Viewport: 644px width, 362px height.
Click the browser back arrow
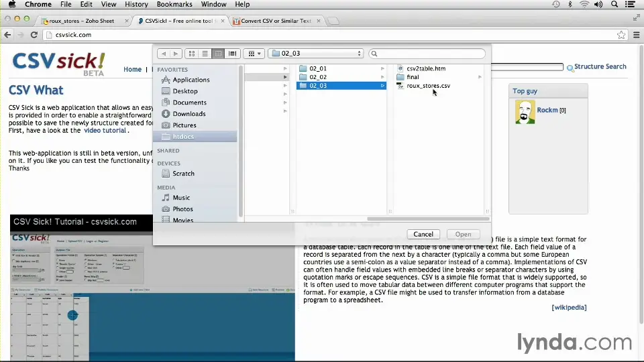(7, 35)
